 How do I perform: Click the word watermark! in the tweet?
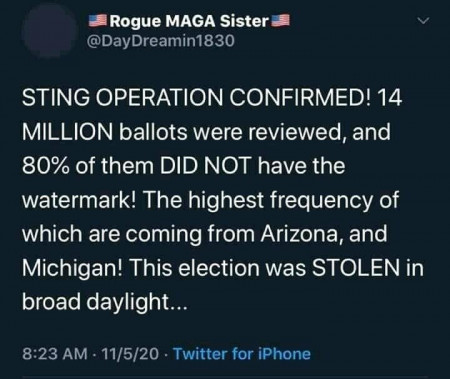click(80, 200)
